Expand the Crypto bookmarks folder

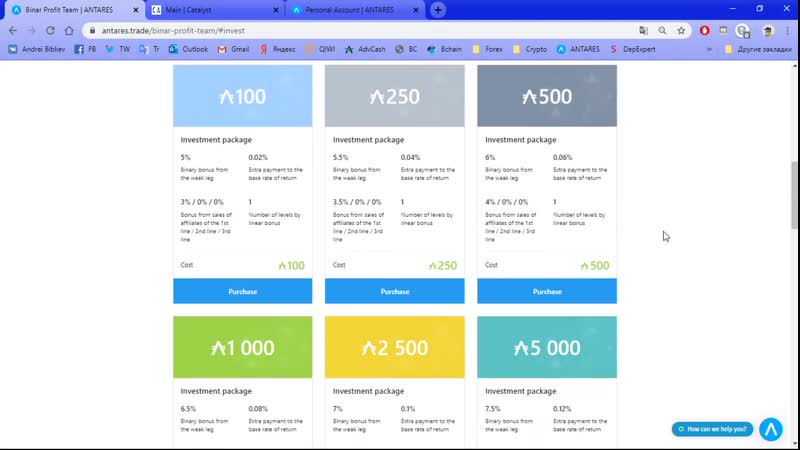click(x=530, y=49)
